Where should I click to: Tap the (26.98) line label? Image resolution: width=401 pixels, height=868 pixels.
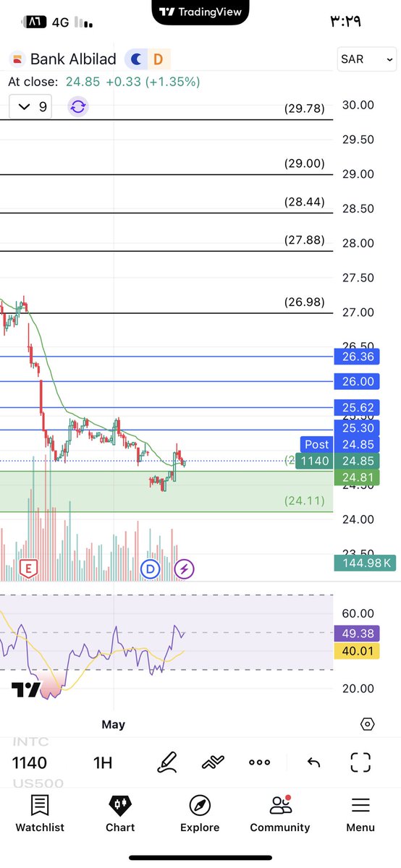304,302
